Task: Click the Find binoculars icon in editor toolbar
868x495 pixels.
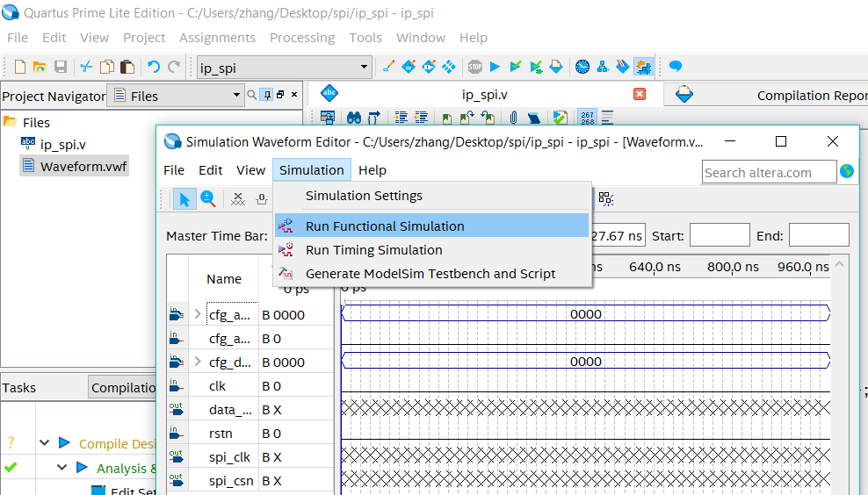Action: pyautogui.click(x=354, y=118)
